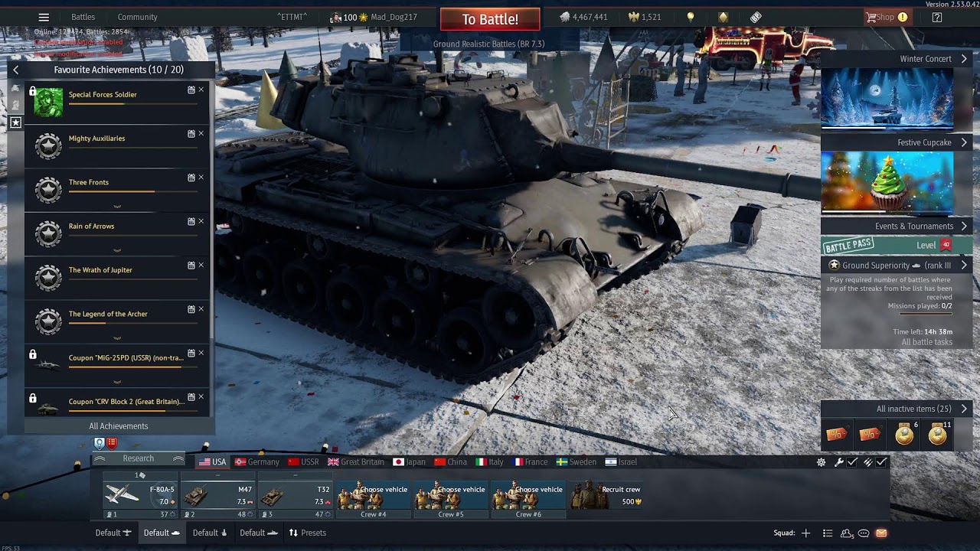This screenshot has width=980, height=551.
Task: Select the F-80A-5 aircraft slot
Action: tap(141, 497)
